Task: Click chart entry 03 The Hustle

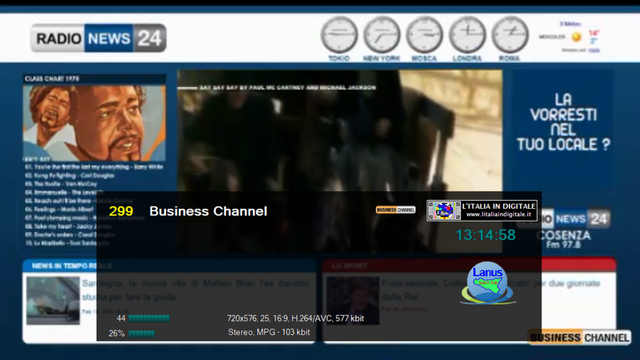Action: coord(61,184)
